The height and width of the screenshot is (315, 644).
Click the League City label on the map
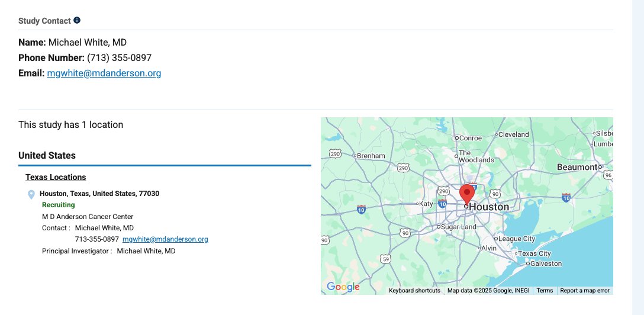[x=517, y=239]
